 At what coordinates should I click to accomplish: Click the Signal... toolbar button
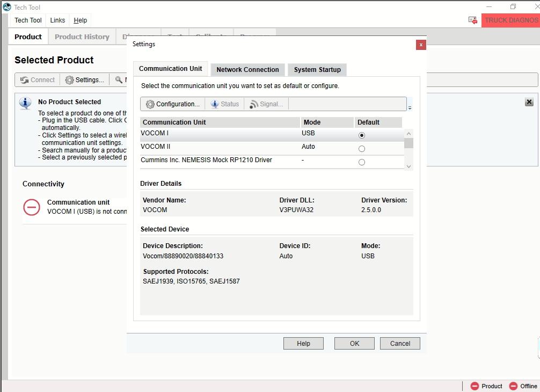point(266,104)
